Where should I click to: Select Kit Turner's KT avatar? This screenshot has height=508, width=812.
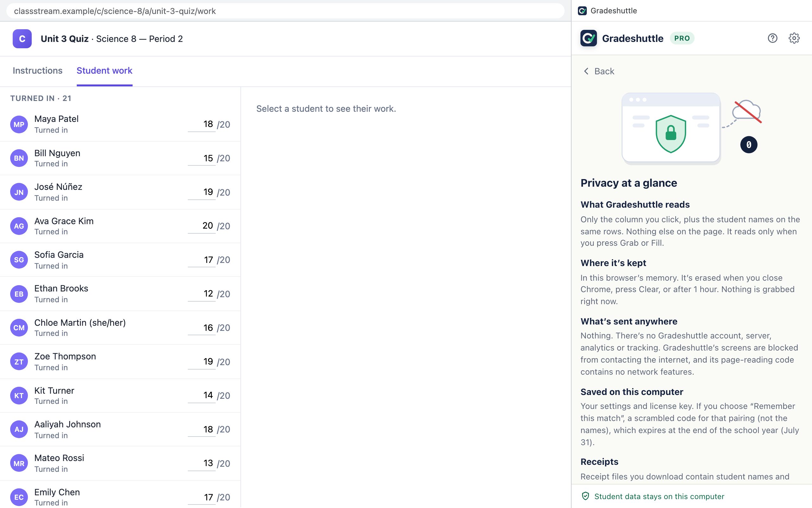pos(19,396)
